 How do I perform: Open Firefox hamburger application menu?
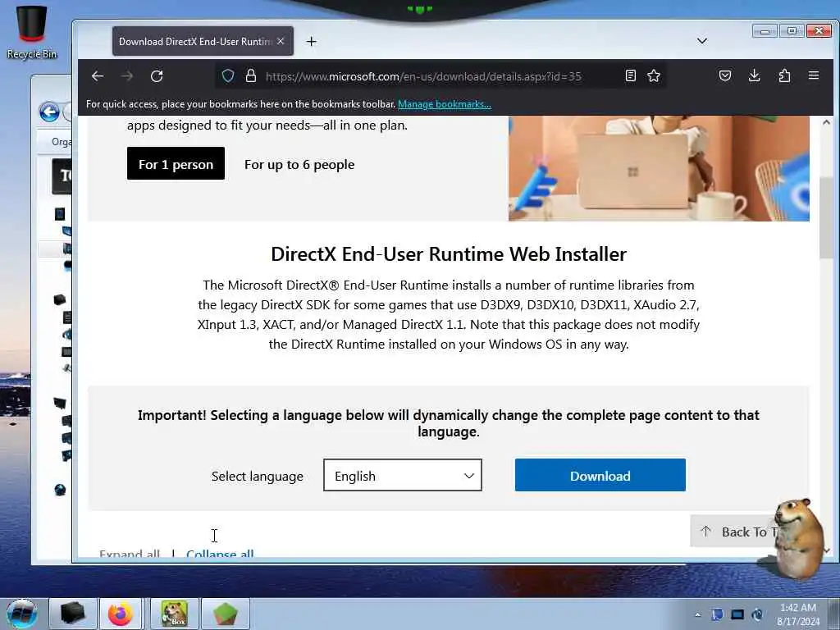[813, 75]
